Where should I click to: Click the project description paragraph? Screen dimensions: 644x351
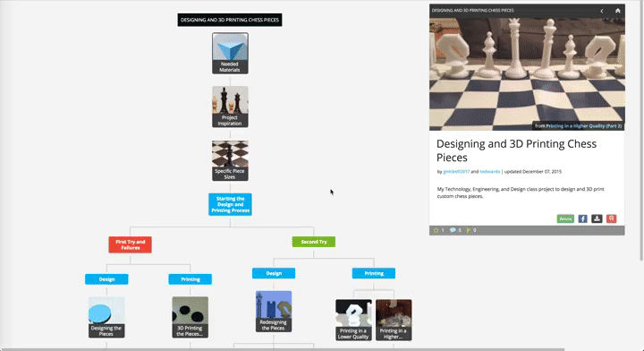click(x=521, y=193)
